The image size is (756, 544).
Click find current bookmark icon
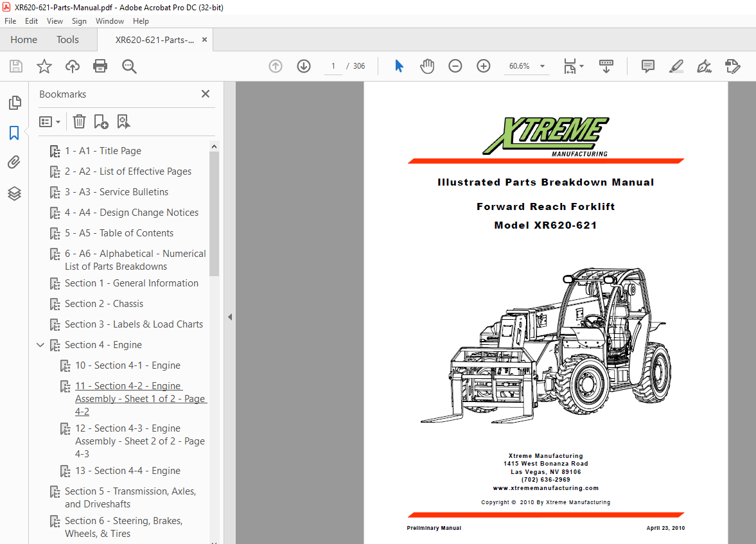click(123, 121)
